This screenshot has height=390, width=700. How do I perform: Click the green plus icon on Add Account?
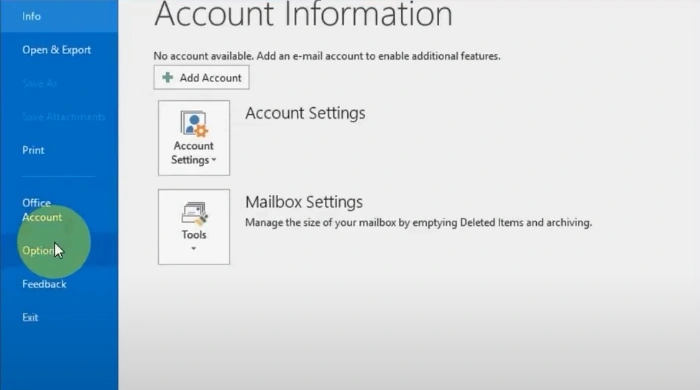(x=167, y=78)
